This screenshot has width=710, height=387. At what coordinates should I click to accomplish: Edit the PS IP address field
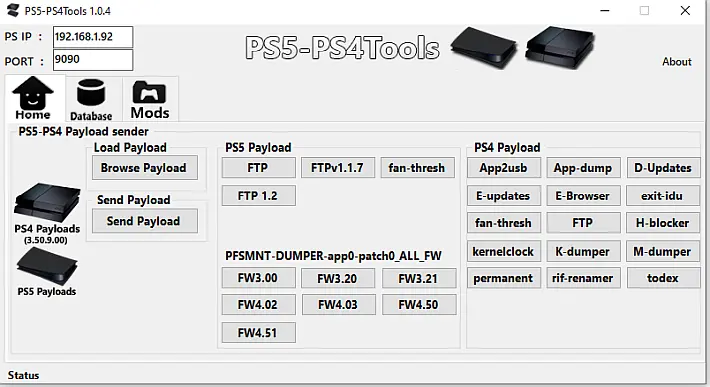[93, 37]
